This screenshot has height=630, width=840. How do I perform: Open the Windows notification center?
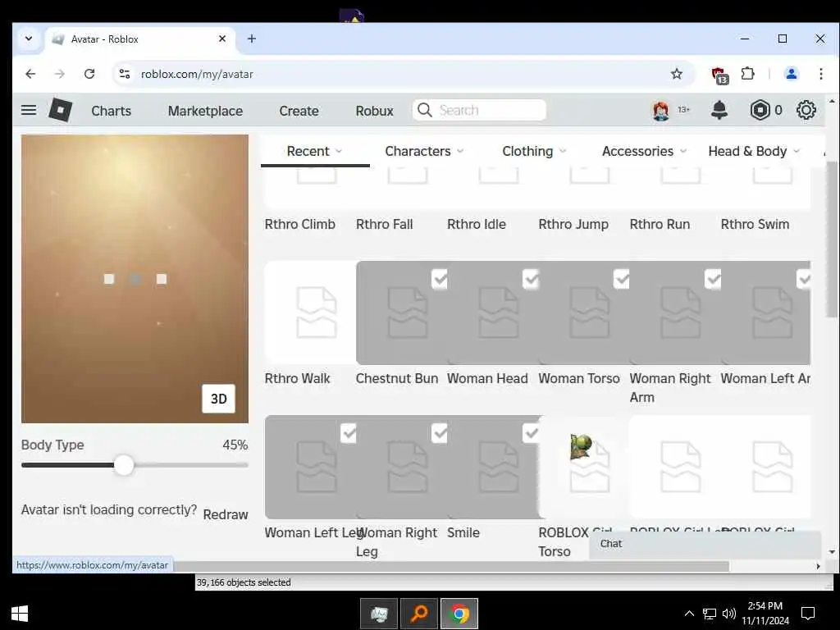pos(808,614)
